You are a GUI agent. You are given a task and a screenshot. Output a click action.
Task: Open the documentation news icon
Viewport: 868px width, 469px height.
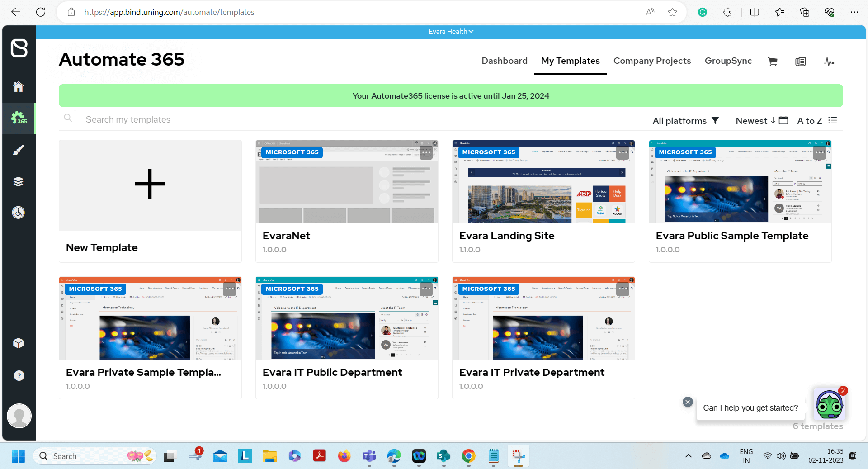801,62
